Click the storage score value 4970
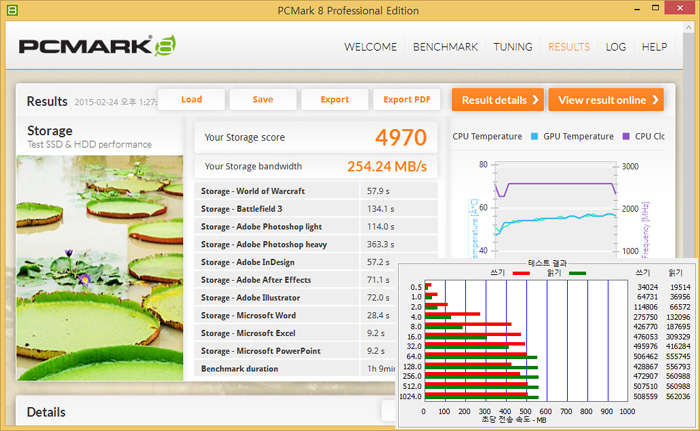 click(x=401, y=137)
